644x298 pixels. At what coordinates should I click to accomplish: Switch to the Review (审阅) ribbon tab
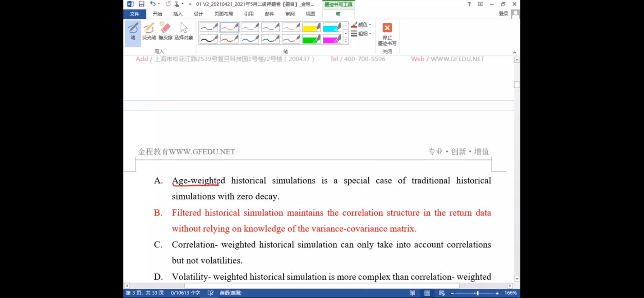[x=290, y=14]
